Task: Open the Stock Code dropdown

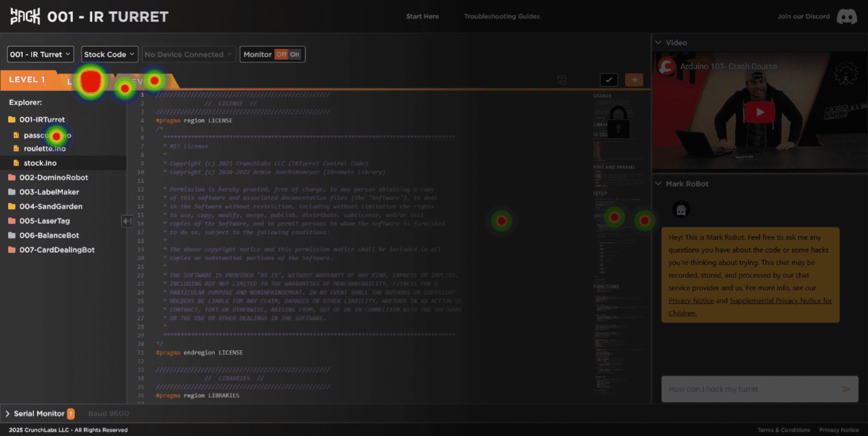Action: pyautogui.click(x=109, y=54)
